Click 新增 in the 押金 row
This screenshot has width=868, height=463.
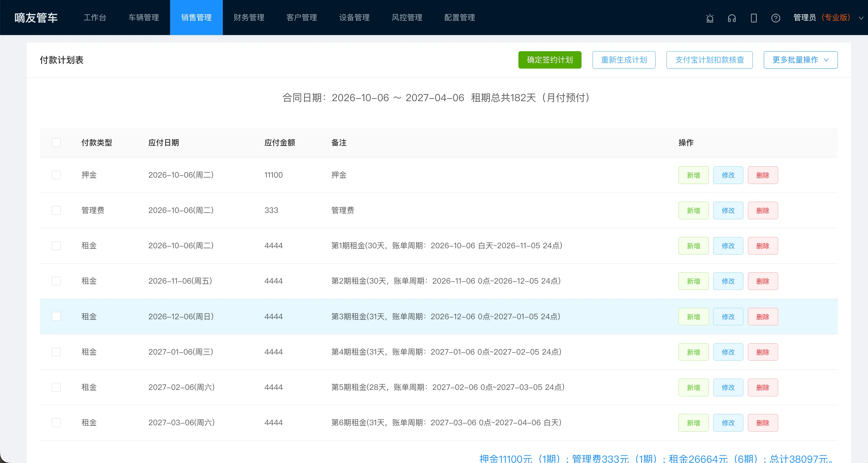pyautogui.click(x=693, y=175)
